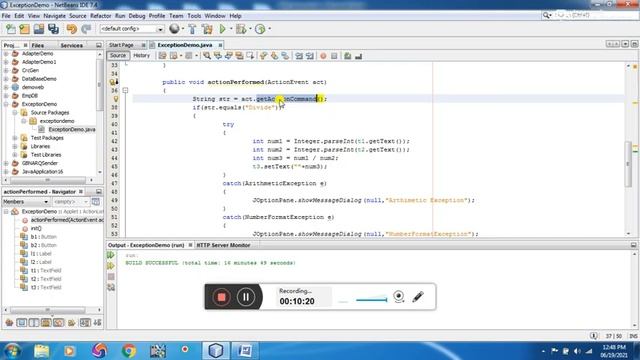This screenshot has height=360, width=640.
Task: Click the Stop Macro Recording square icon
Action: pos(334,56)
